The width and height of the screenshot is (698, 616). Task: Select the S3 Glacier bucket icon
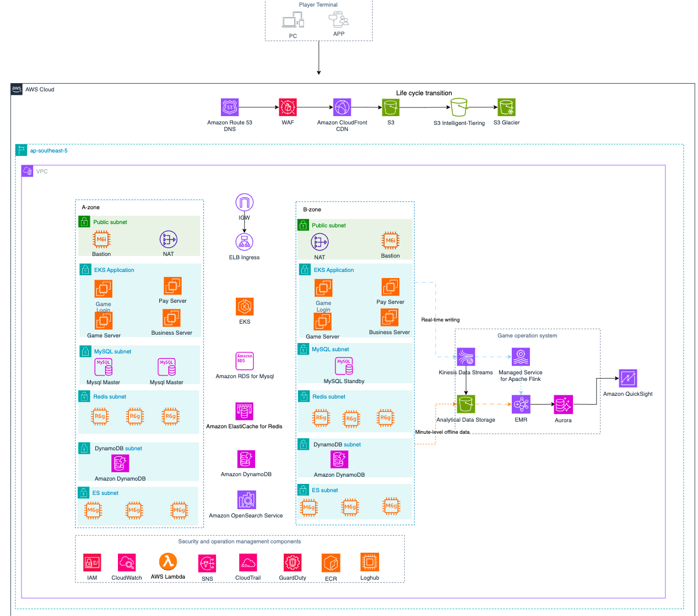click(x=506, y=107)
